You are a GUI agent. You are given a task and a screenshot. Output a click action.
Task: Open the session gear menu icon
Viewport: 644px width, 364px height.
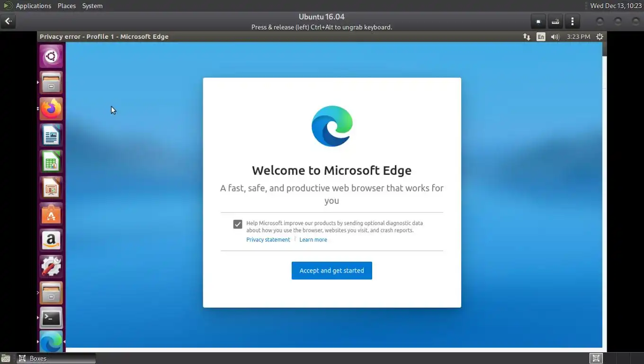599,36
